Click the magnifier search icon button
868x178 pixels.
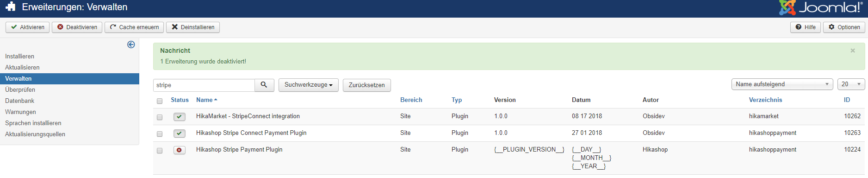[264, 85]
